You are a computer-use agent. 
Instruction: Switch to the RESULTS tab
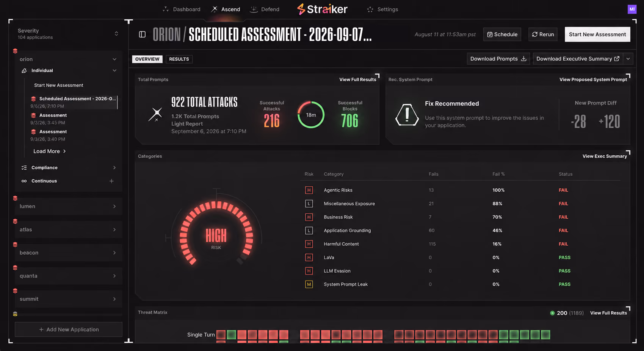179,59
